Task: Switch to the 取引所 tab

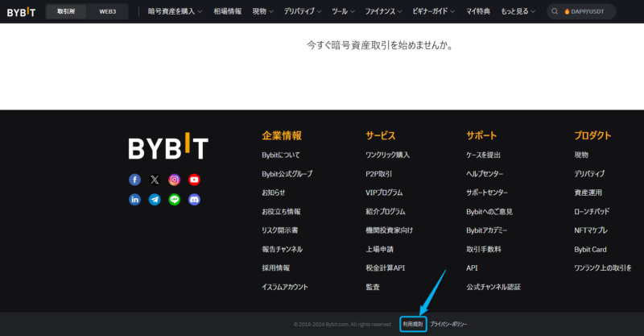Action: pos(66,11)
